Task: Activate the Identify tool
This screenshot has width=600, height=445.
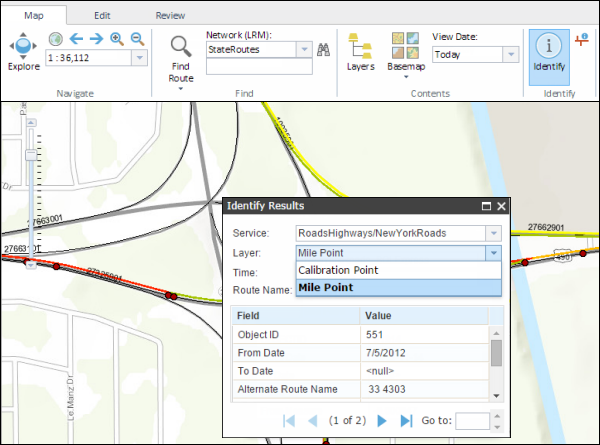Action: (x=548, y=52)
